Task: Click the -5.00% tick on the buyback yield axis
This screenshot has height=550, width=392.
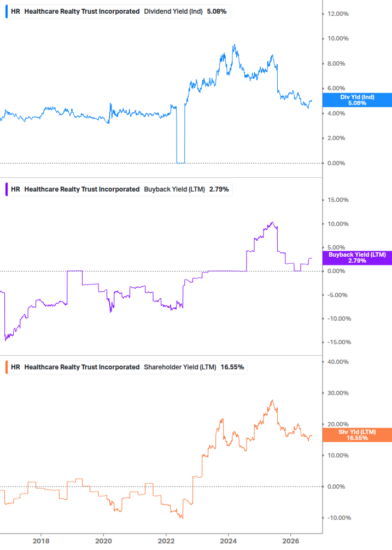Action: click(337, 295)
